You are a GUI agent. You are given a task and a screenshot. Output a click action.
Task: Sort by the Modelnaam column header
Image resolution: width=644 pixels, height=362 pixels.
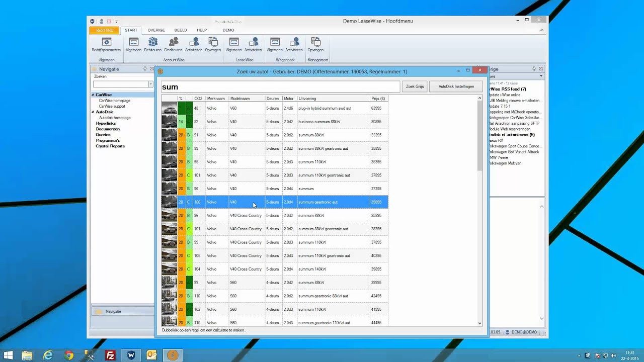tap(247, 99)
